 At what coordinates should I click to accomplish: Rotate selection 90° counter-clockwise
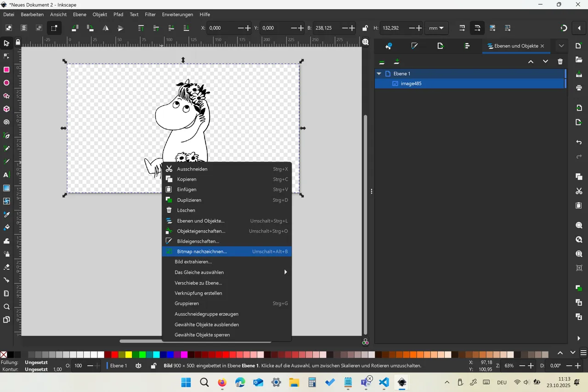[75, 28]
